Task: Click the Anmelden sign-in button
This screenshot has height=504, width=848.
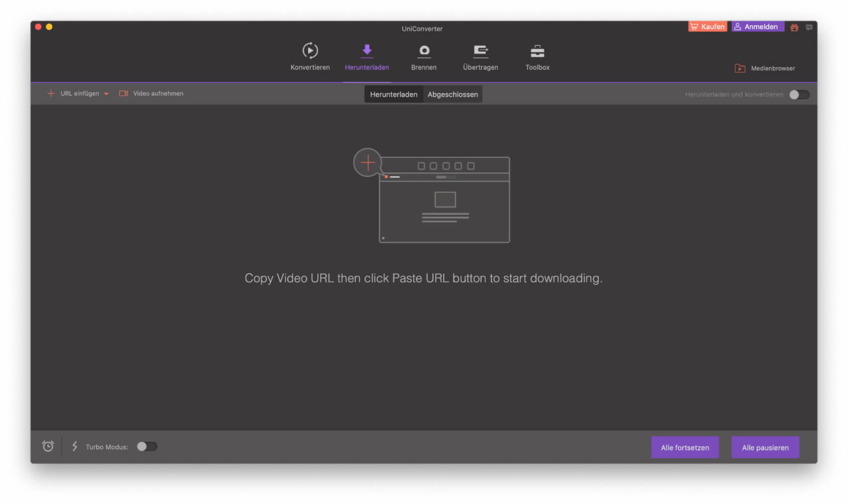Action: [757, 26]
